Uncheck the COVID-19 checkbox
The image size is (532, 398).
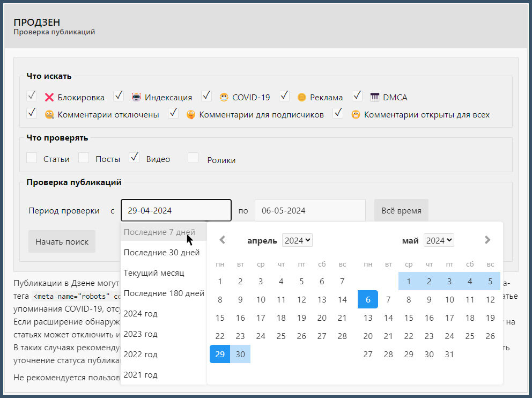point(206,96)
